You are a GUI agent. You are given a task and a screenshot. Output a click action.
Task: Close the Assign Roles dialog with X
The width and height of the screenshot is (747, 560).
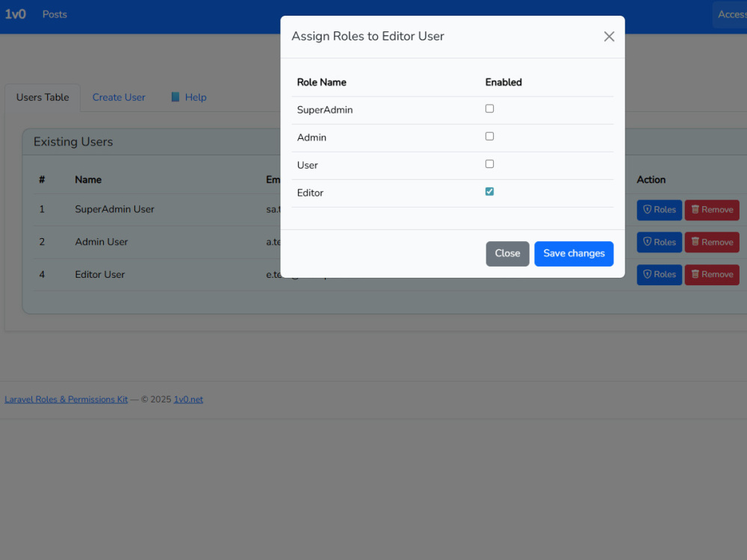pos(609,37)
